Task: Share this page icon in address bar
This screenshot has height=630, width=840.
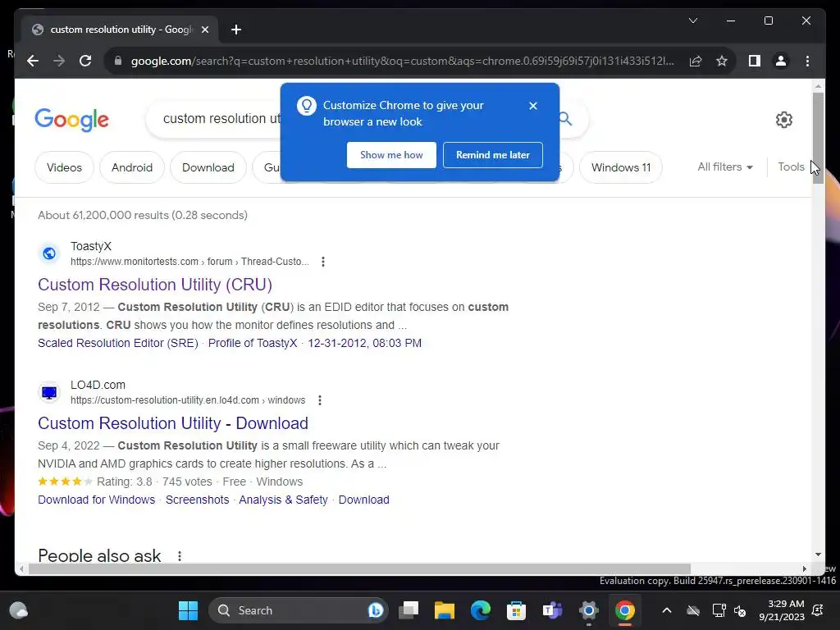Action: click(x=696, y=61)
